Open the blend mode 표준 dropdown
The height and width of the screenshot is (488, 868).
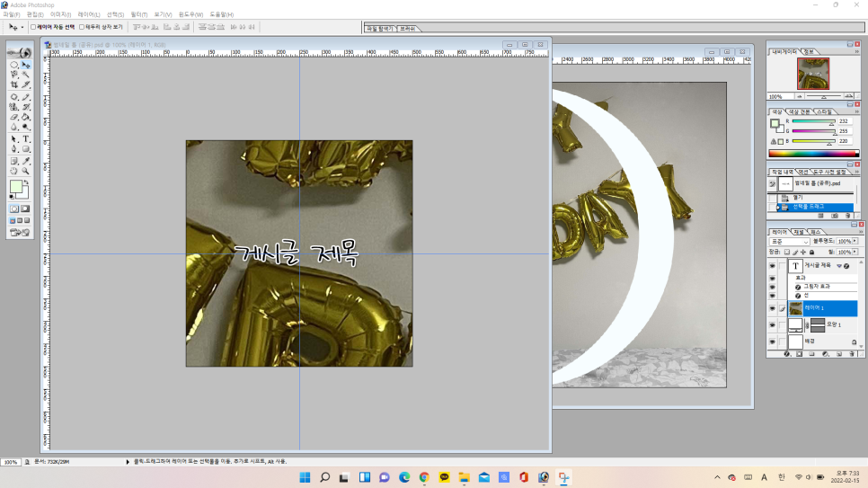[x=790, y=242]
